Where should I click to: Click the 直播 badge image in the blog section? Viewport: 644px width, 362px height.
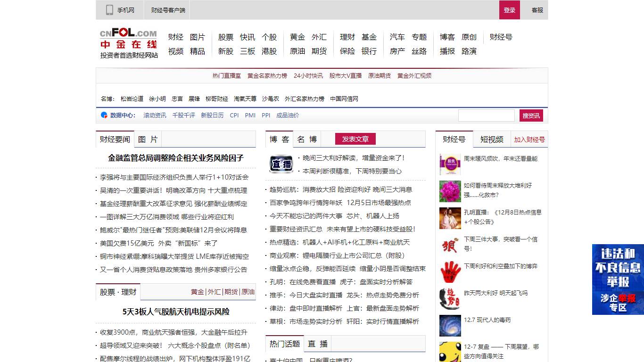[281, 164]
